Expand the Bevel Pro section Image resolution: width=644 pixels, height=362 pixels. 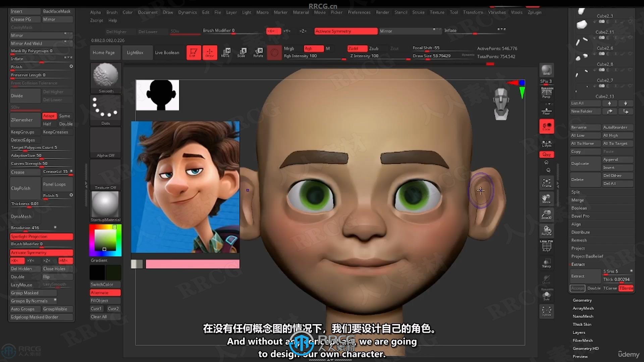[580, 216]
